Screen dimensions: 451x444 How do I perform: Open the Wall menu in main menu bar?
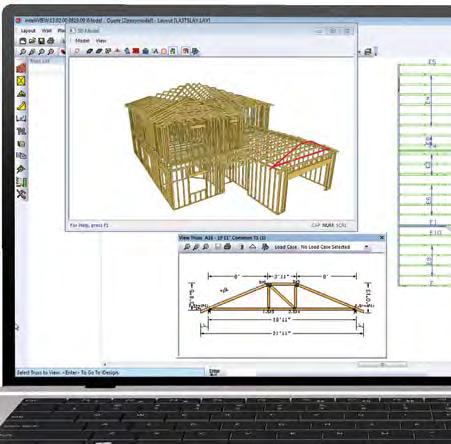click(x=46, y=31)
